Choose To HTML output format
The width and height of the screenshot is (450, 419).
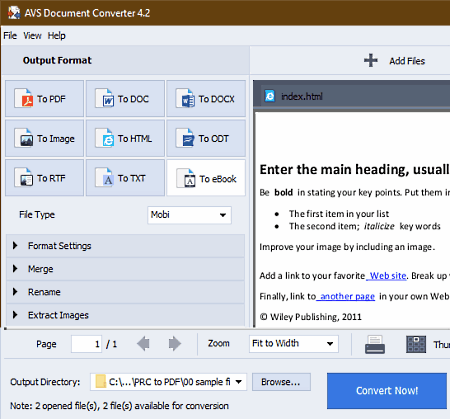point(125,138)
